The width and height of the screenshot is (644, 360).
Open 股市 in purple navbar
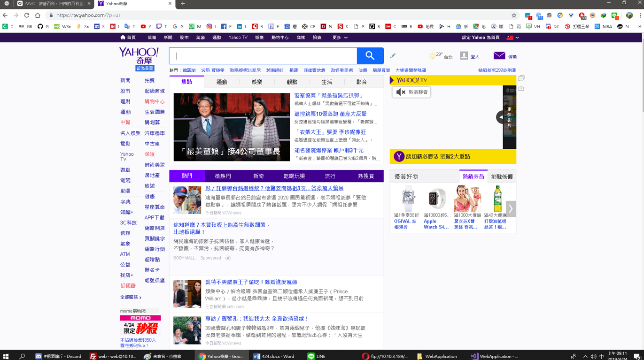pos(184,37)
